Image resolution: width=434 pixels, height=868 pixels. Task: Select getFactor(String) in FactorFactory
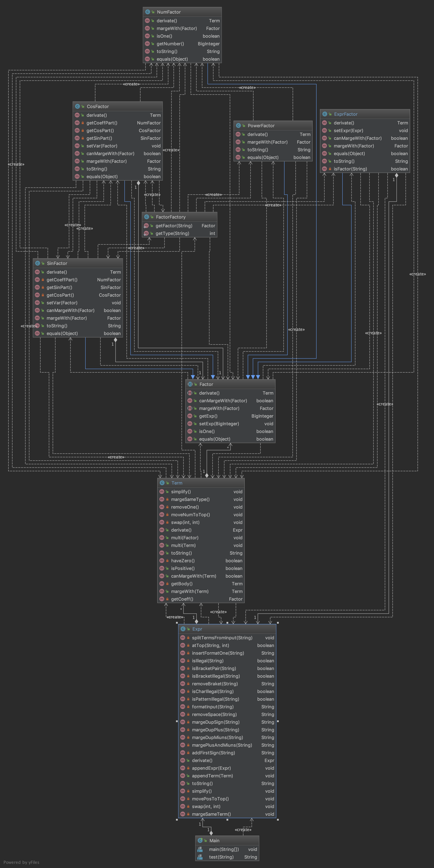(174, 226)
